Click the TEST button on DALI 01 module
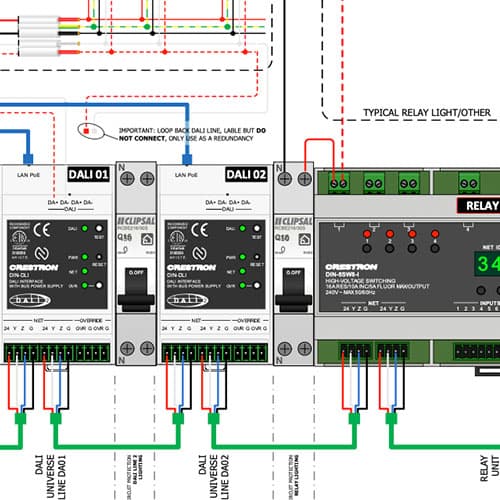The width and height of the screenshot is (500, 500). [99, 228]
